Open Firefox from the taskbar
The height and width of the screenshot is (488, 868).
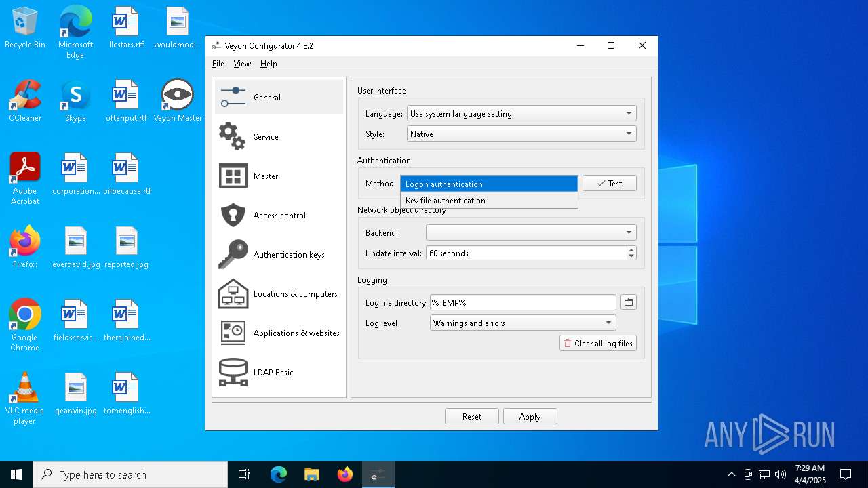[344, 474]
